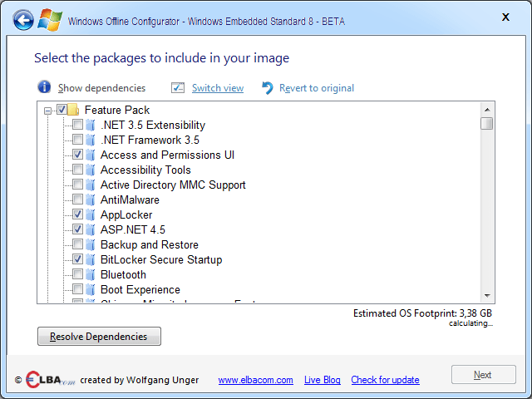The width and height of the screenshot is (532, 399).
Task: Select the ASP.NET 4.5 row text
Action: pyautogui.click(x=133, y=229)
